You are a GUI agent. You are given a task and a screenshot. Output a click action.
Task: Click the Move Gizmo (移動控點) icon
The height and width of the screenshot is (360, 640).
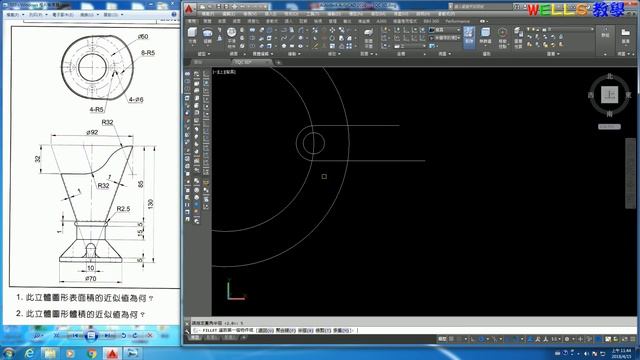(x=502, y=37)
